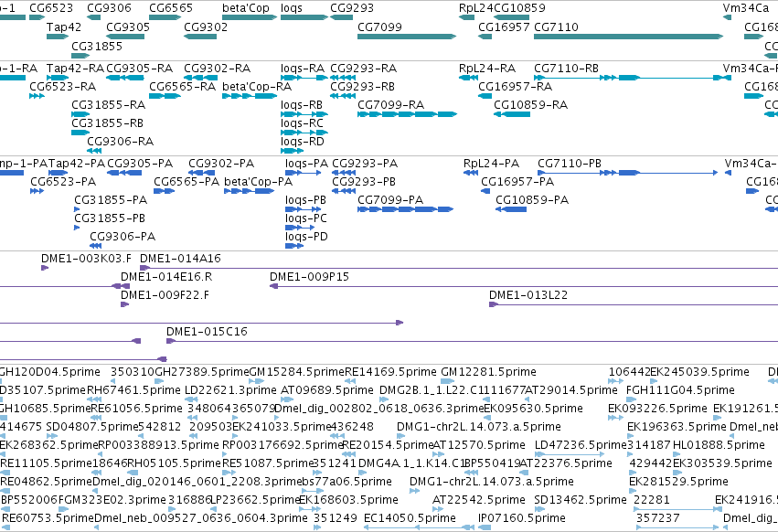Select the loqs-PA protein label
778x532 pixels.
tap(306, 164)
